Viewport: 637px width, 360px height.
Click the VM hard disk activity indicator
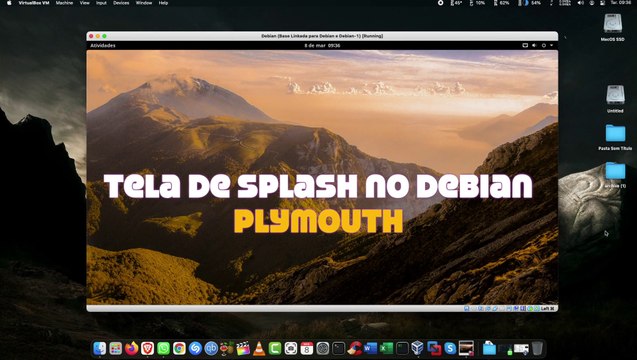466,309
